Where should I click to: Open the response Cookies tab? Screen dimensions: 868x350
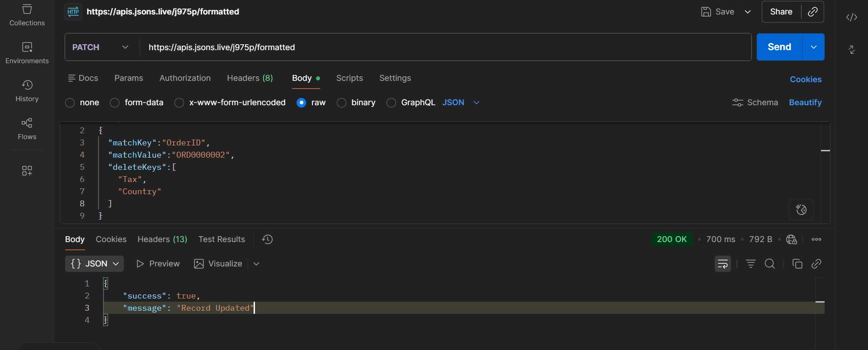coord(111,239)
